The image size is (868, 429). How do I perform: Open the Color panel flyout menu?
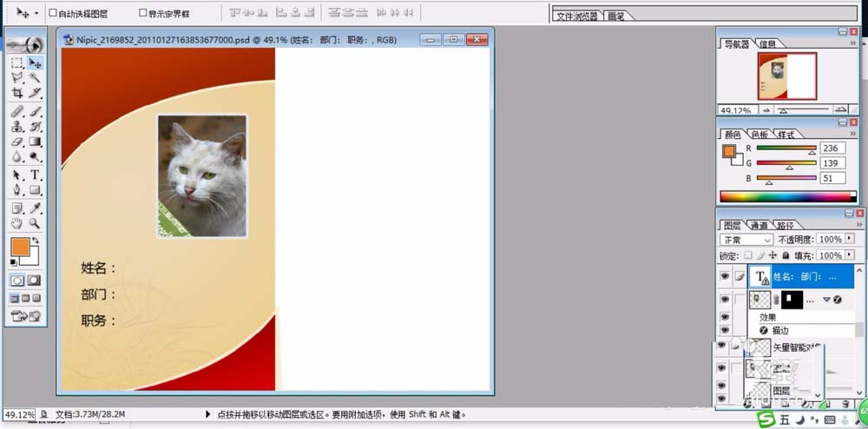pos(853,134)
